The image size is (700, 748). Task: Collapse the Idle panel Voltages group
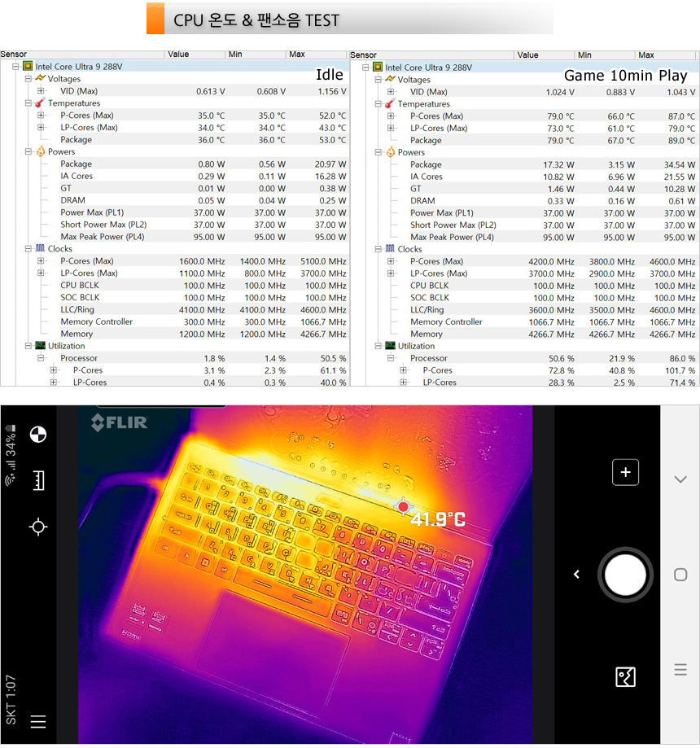click(28, 79)
